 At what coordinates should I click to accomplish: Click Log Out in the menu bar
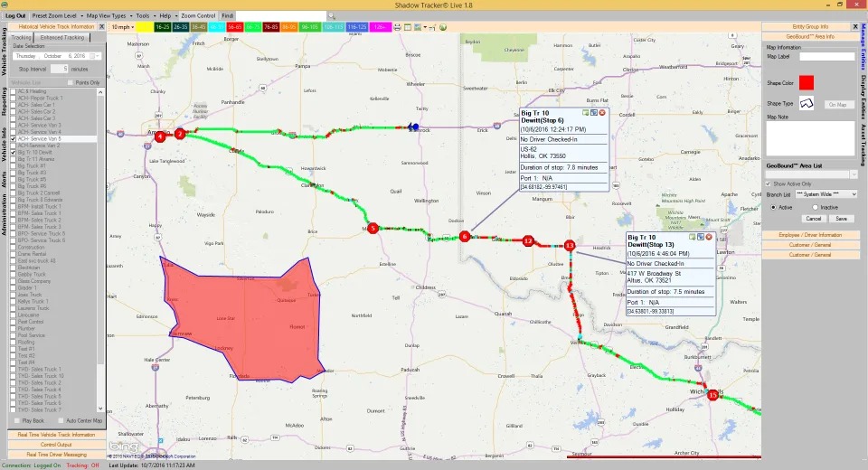point(15,16)
